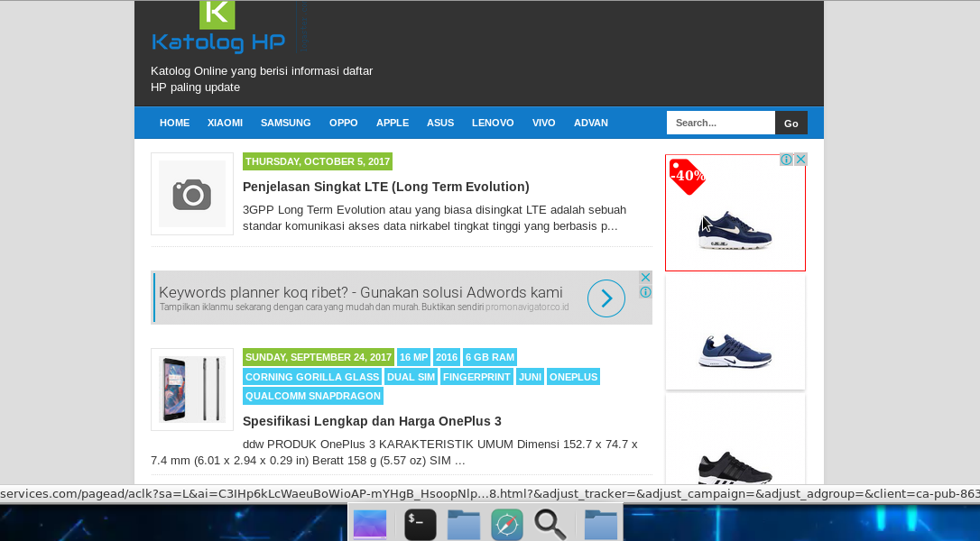980x541 pixels.
Task: Open the rightmost folder in dock
Action: tap(601, 524)
